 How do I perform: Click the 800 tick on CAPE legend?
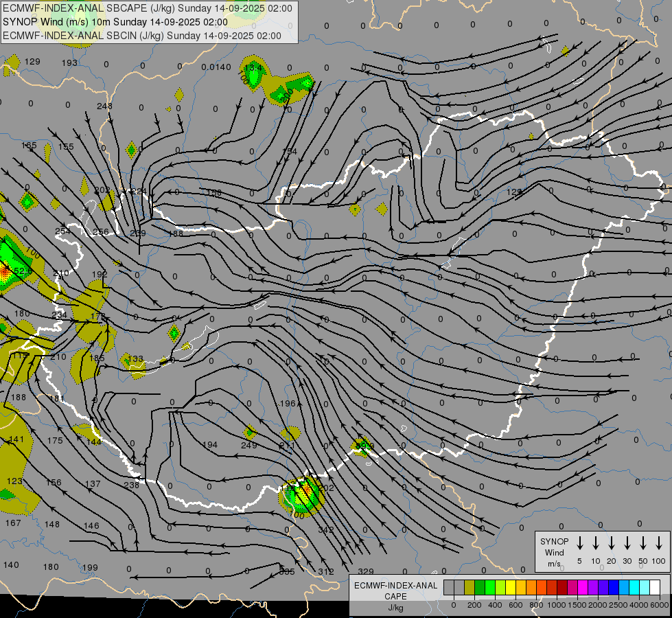[x=536, y=605]
